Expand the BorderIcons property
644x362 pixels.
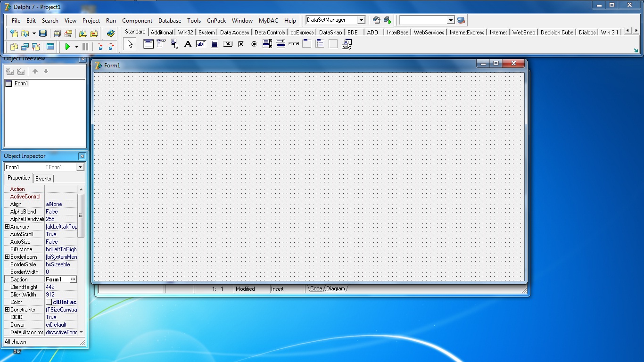pos(7,257)
